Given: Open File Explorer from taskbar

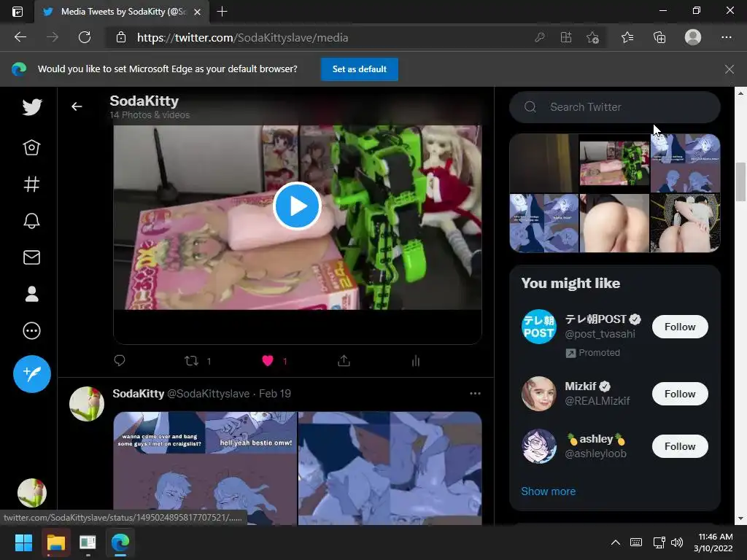Looking at the screenshot, I should (55, 542).
